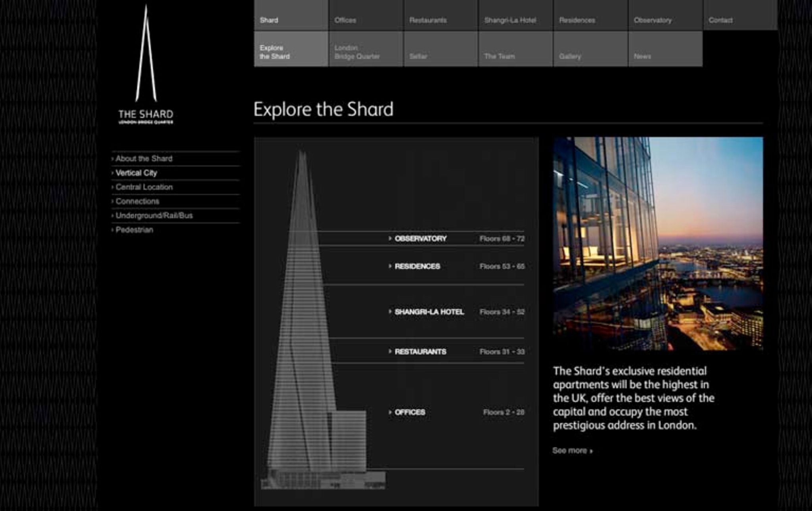Select Central Location in sidebar
The height and width of the screenshot is (511, 812).
click(x=144, y=187)
